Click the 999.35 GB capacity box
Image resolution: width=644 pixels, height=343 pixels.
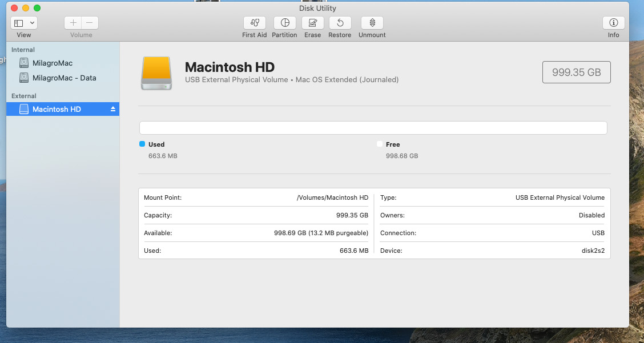click(x=576, y=72)
